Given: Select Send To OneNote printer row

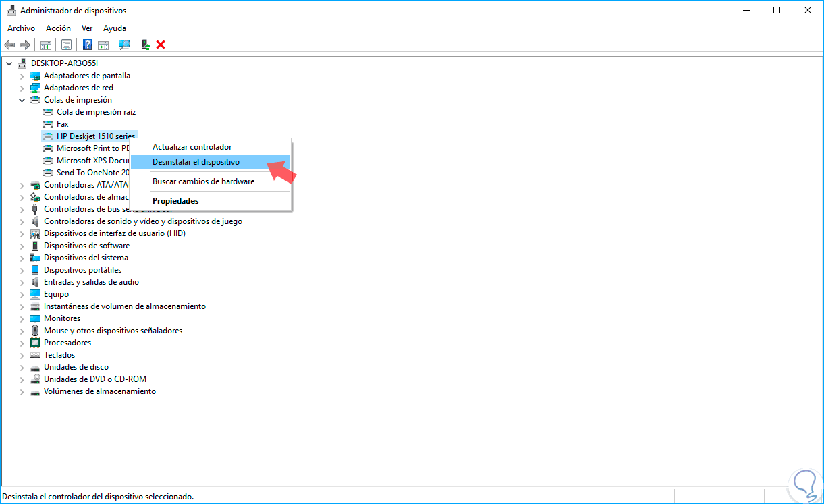Looking at the screenshot, I should tap(92, 173).
